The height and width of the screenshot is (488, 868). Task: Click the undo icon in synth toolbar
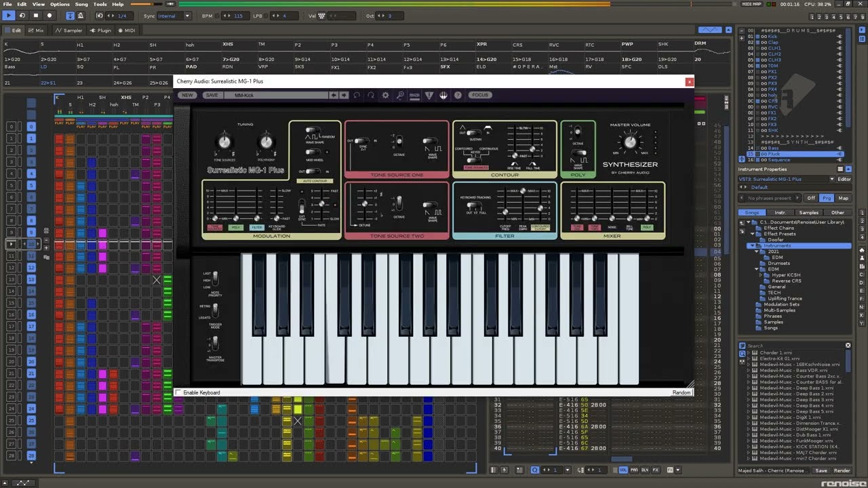point(357,95)
